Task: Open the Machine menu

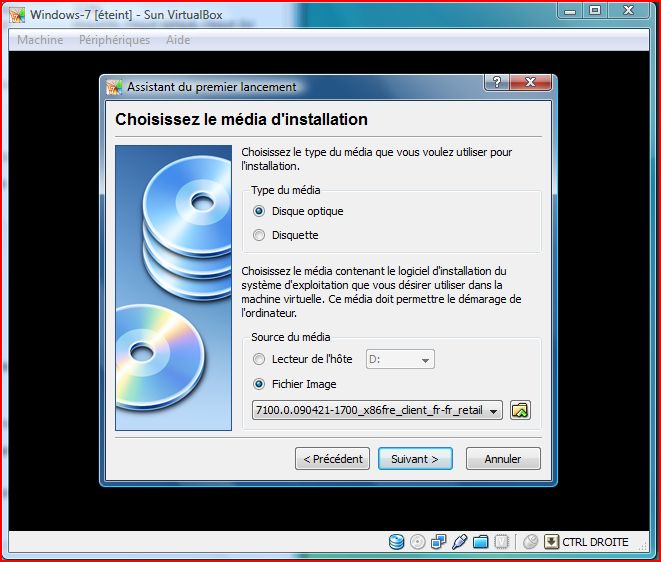Action: [x=40, y=40]
